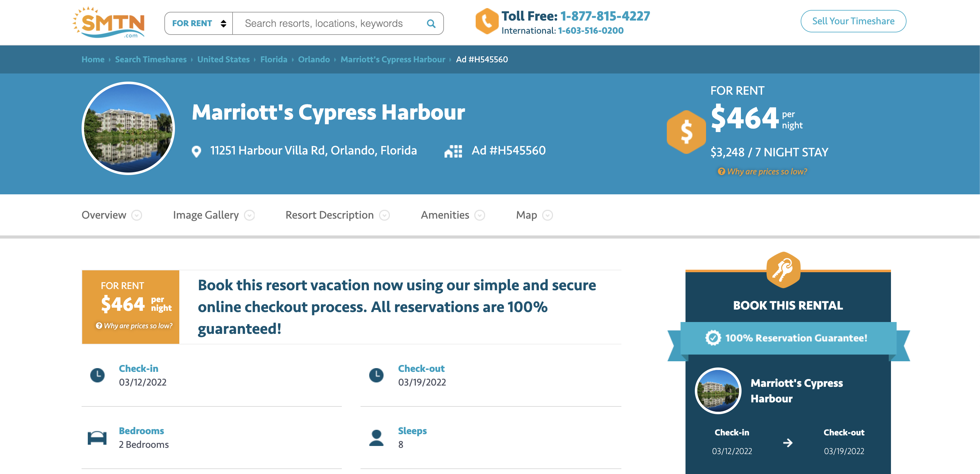Viewport: 980px width, 474px height.
Task: Click the Marriott's Cypress Harbour page title
Action: click(328, 112)
